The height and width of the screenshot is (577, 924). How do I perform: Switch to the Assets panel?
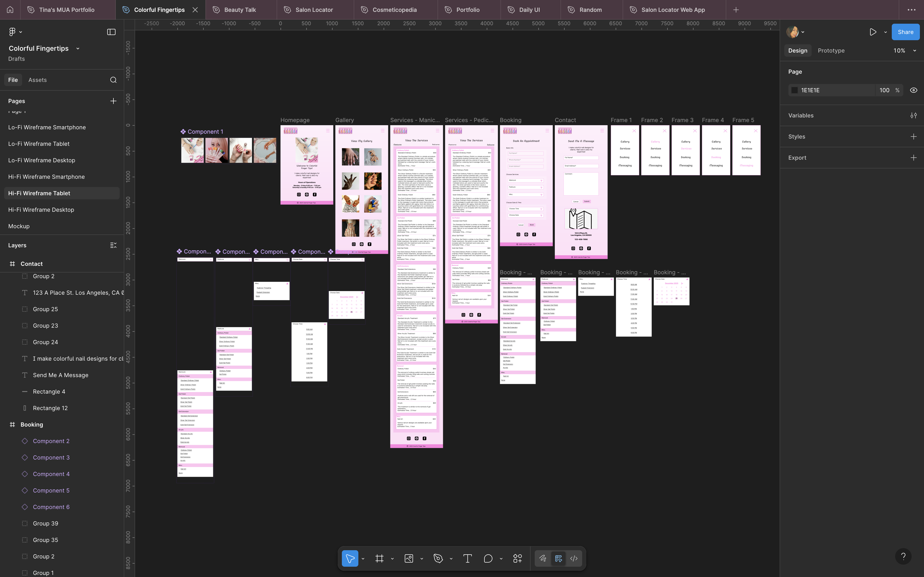(37, 80)
